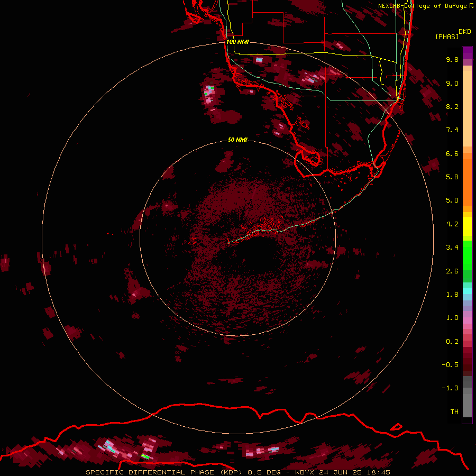The width and height of the screenshot is (476, 476).
Task: Click the TH threshold label
Action: click(x=454, y=412)
